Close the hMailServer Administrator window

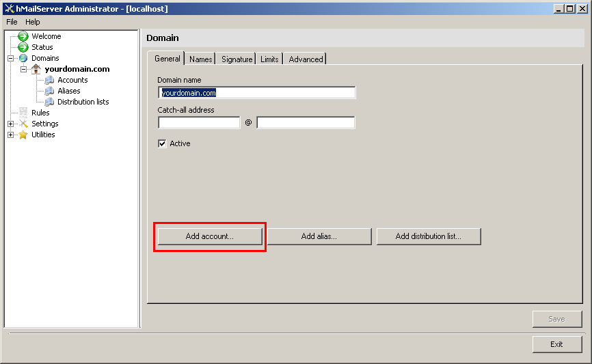tap(582, 8)
